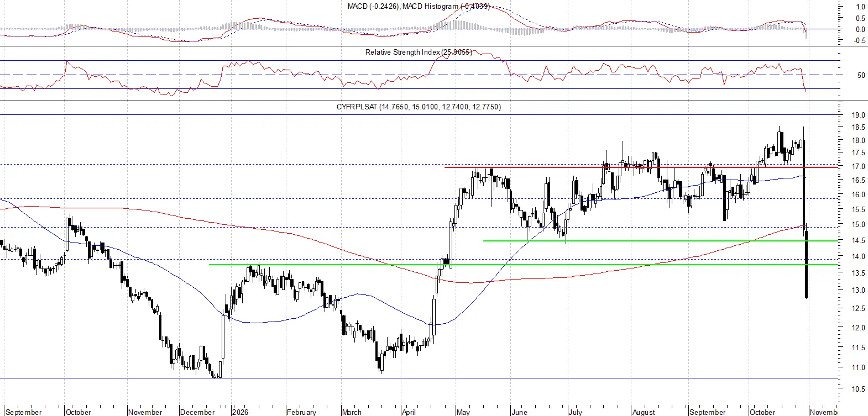Click the December label on date axis

(x=197, y=412)
